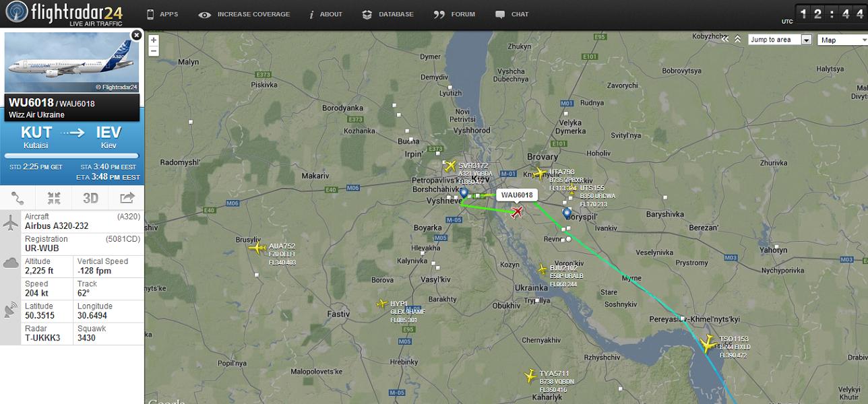Collapse toolbar with double up chevron

pyautogui.click(x=737, y=40)
